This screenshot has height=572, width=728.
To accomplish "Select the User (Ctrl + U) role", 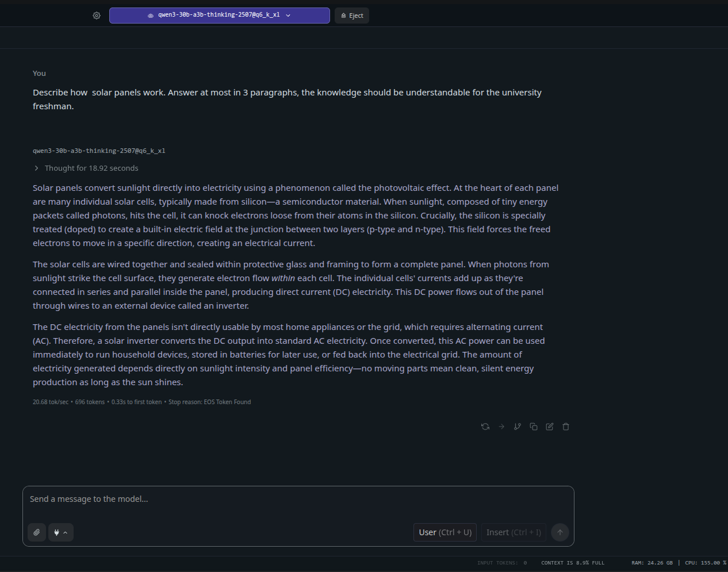I will pyautogui.click(x=445, y=532).
